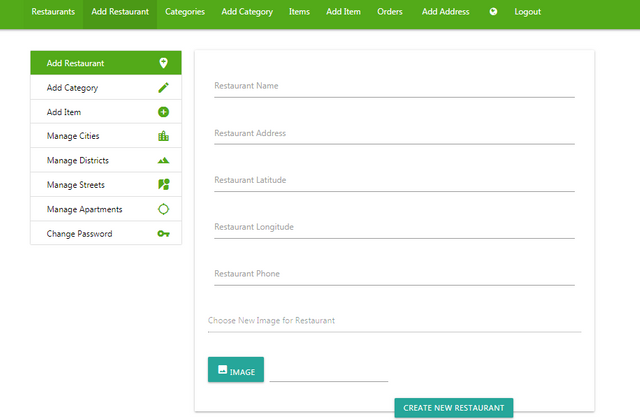Select Add Restaurant in the sidebar

pos(106,63)
